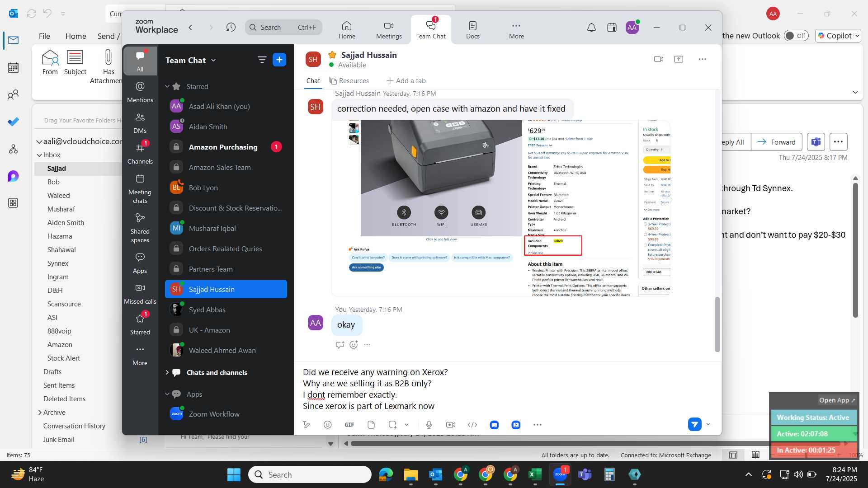868x488 pixels.
Task: Click Open App in status widget
Action: [x=837, y=400]
